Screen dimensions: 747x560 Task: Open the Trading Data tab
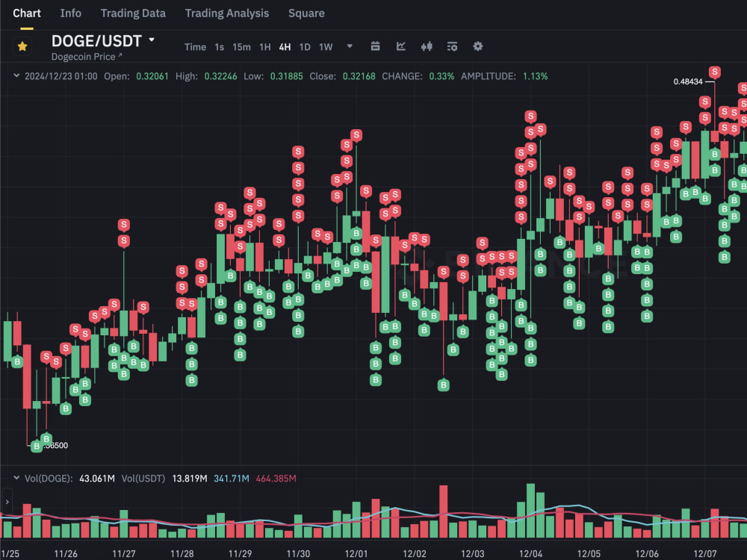133,13
